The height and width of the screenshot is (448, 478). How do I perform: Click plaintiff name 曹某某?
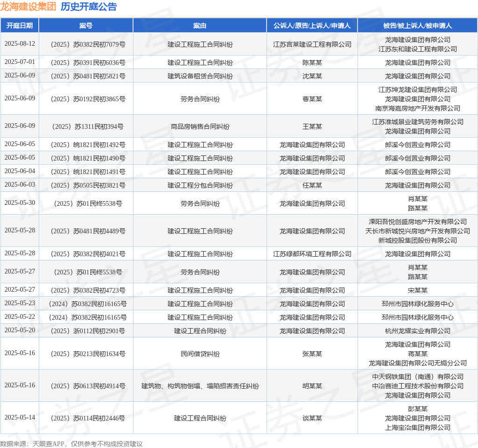point(312,99)
